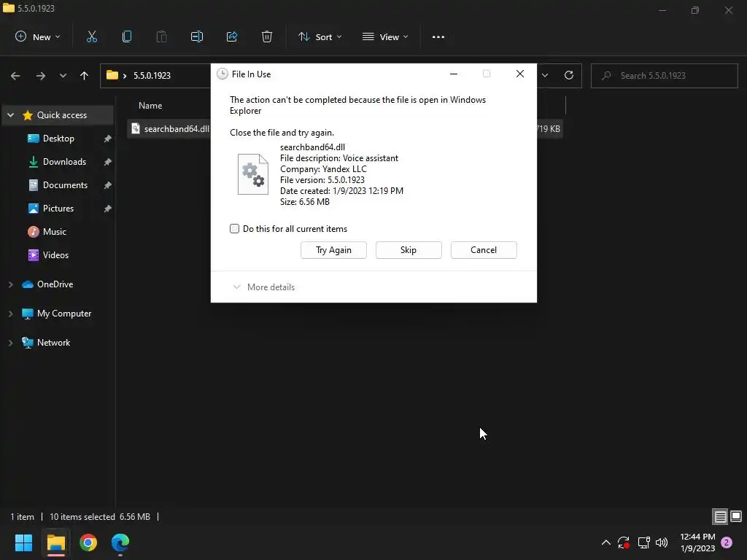Open the View dropdown menu
747x560 pixels.
point(385,36)
